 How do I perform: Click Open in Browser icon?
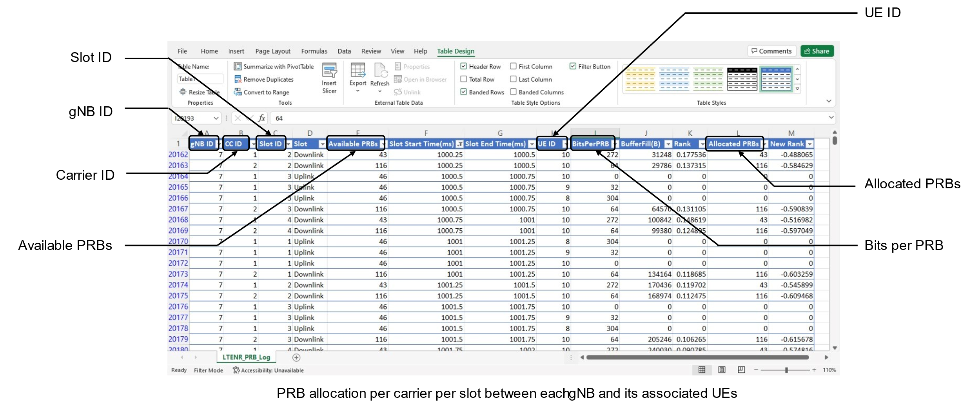pos(398,79)
